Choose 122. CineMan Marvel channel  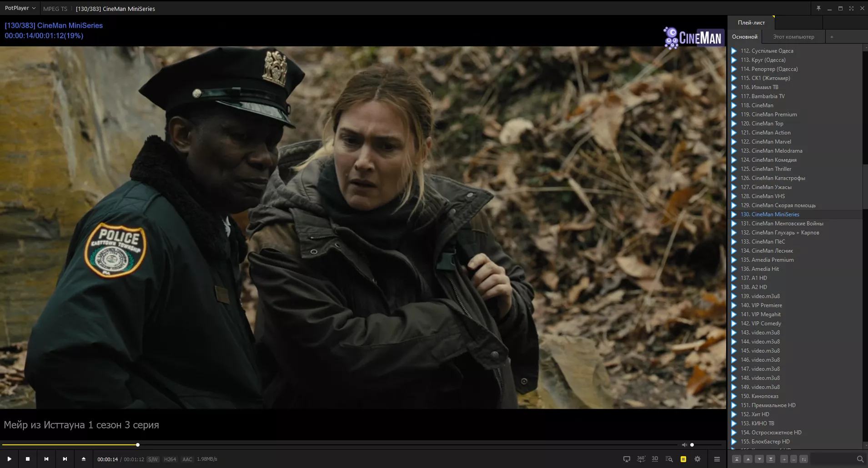795,142
